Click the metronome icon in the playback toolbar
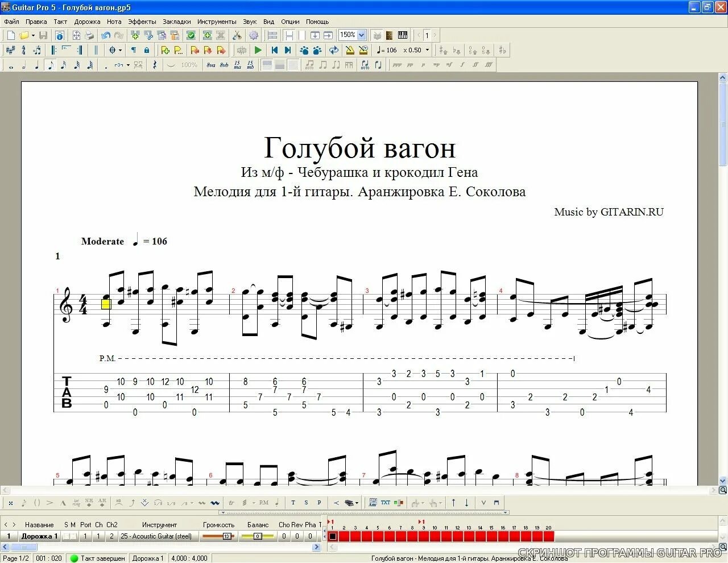728x563 pixels. tap(350, 50)
